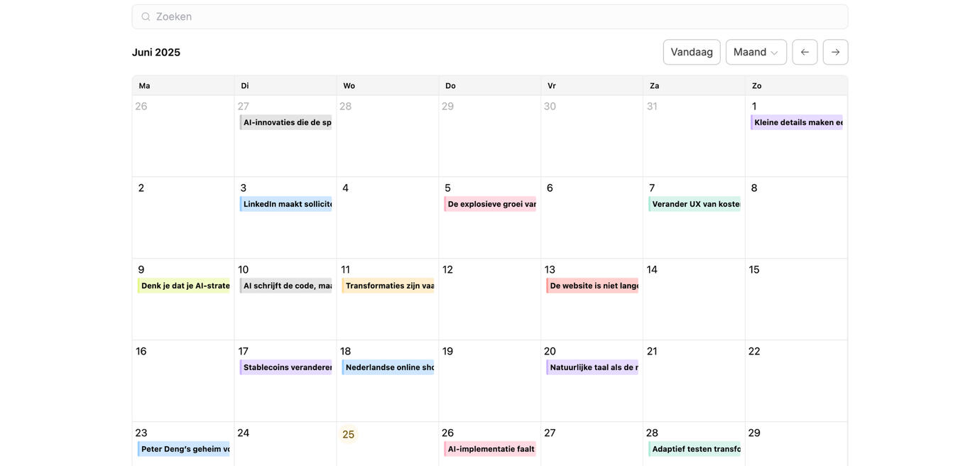Go to next month arrow
This screenshot has height=466, width=980.
(835, 52)
